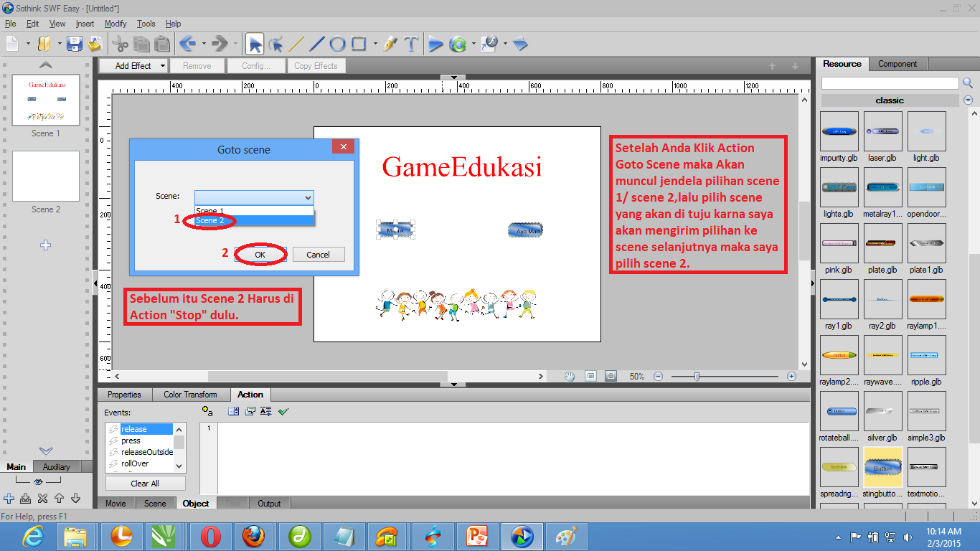Play the movie with the blue play icon
Viewport: 980px width, 551px height.
[x=435, y=43]
